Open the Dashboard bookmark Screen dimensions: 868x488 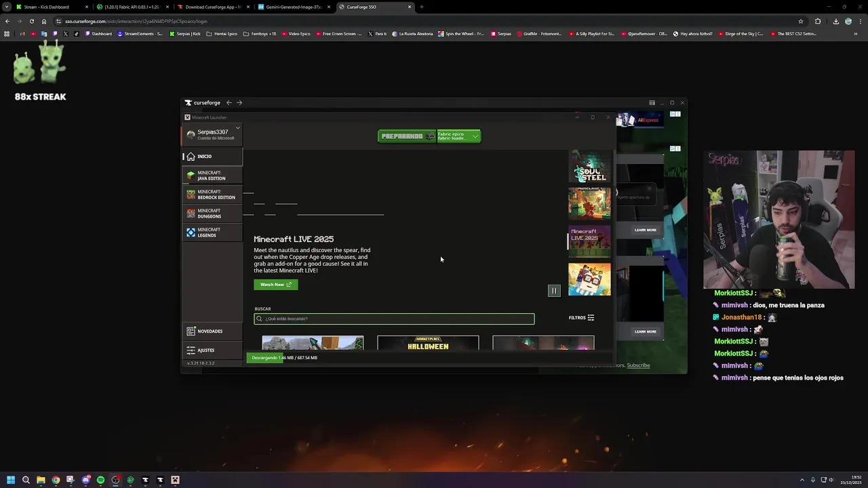(99, 34)
